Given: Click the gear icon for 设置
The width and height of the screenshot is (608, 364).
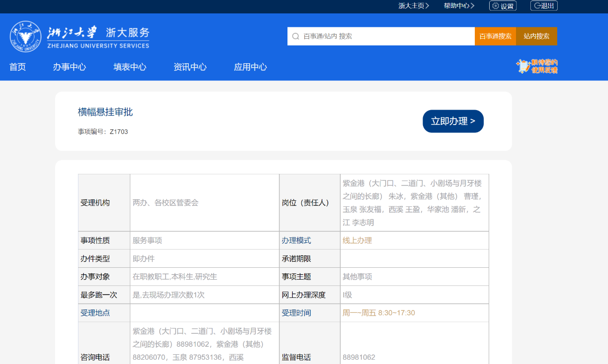Looking at the screenshot, I should (495, 6).
